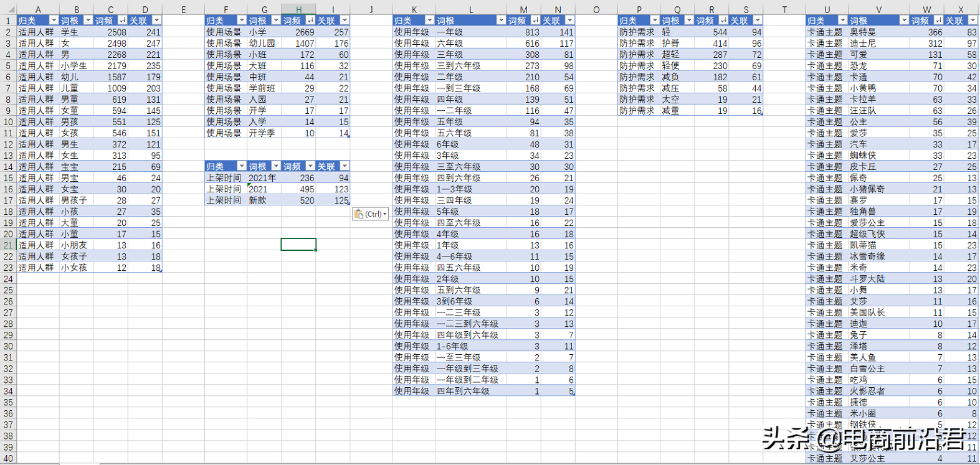Select cell containing 小猪佩奇
The width and height of the screenshot is (980, 465).
point(879,189)
